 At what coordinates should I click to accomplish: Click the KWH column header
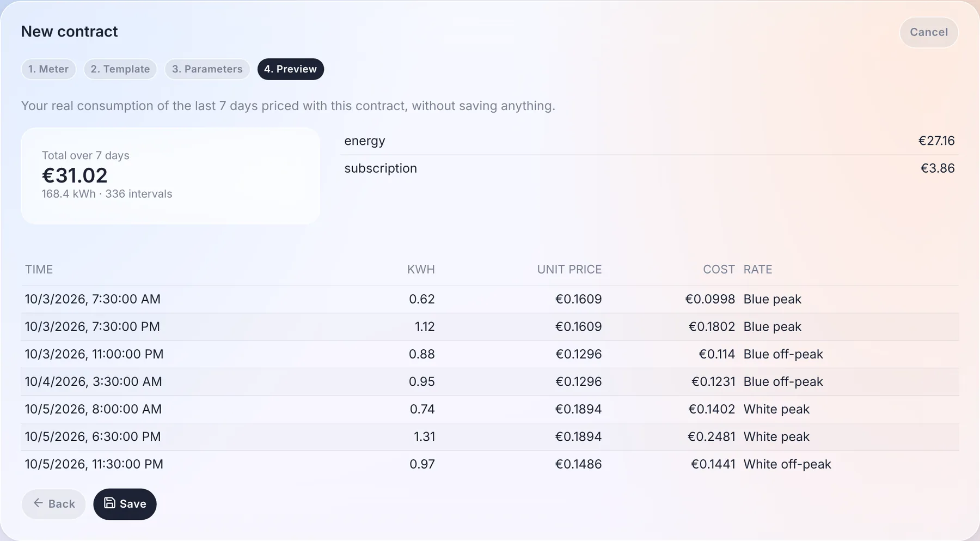pyautogui.click(x=421, y=270)
